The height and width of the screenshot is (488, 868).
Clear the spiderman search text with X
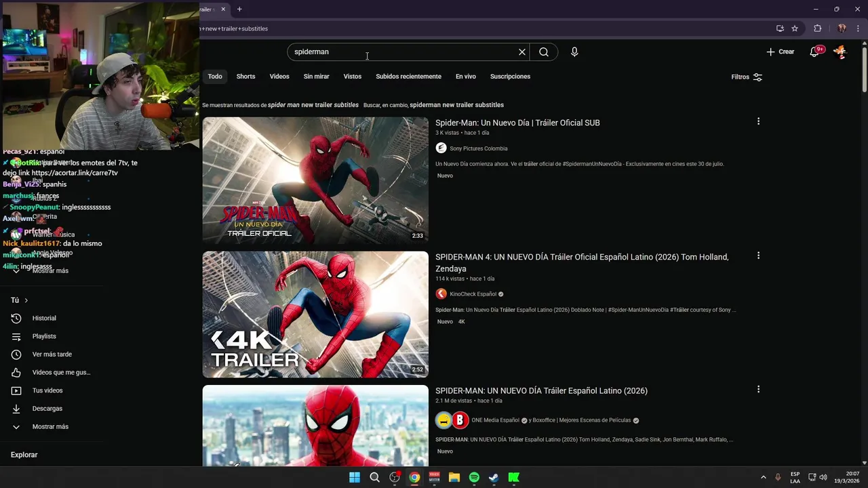pos(522,52)
